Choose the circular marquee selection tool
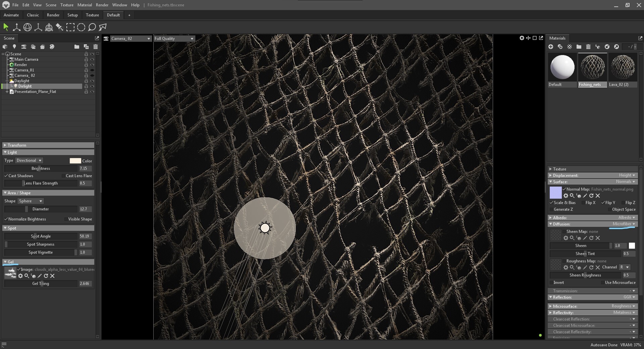This screenshot has height=349, width=644. 81,27
